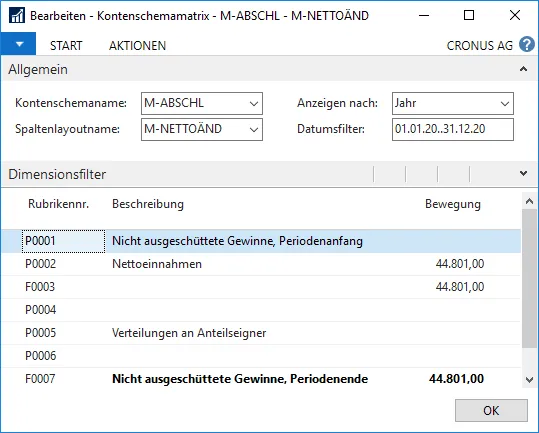Click the Beschreibung column header
This screenshot has height=433, width=539.
pos(148,204)
